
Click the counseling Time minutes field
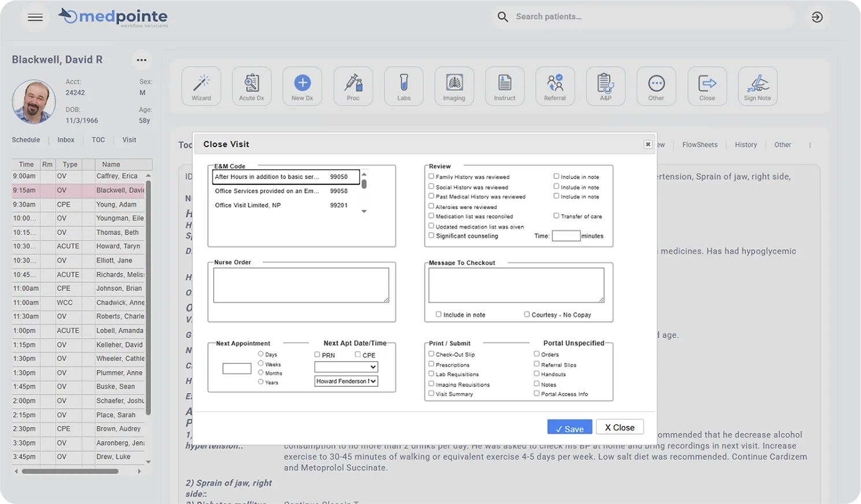(x=566, y=236)
